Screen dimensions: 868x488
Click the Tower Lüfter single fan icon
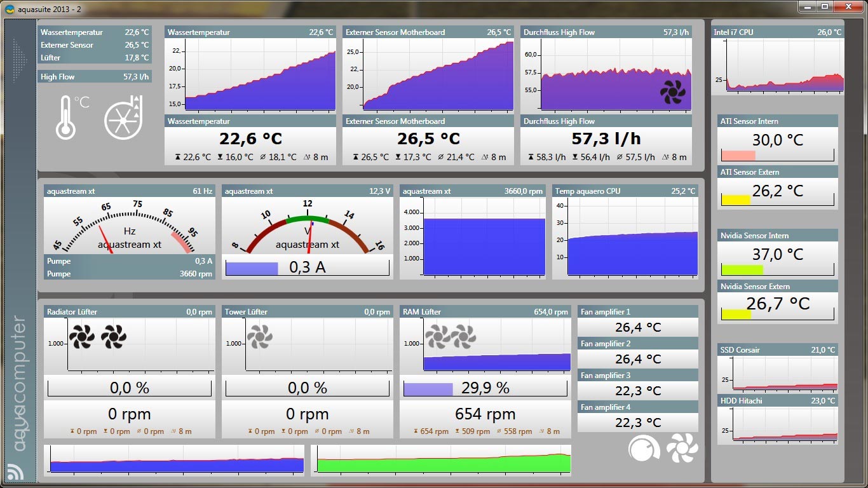(x=259, y=337)
